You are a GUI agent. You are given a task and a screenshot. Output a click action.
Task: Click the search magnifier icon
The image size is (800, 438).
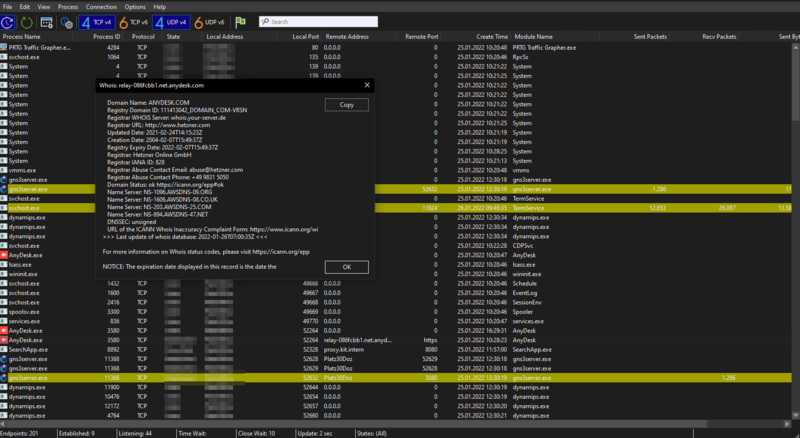pos(267,21)
